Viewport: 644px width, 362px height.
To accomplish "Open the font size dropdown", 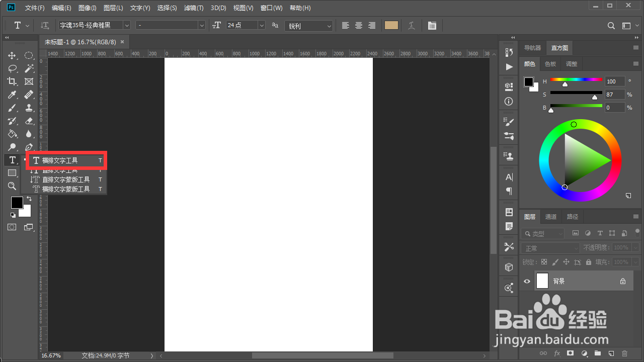I will point(261,25).
